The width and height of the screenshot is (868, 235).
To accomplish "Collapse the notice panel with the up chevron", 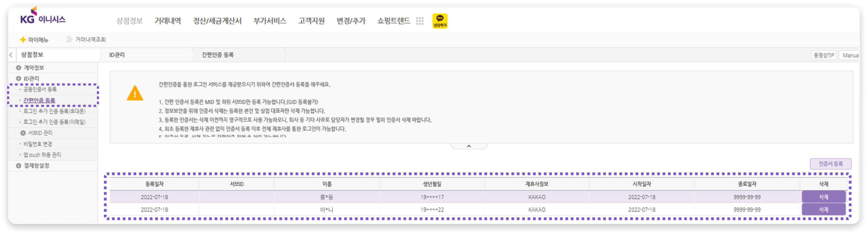I will [x=469, y=146].
